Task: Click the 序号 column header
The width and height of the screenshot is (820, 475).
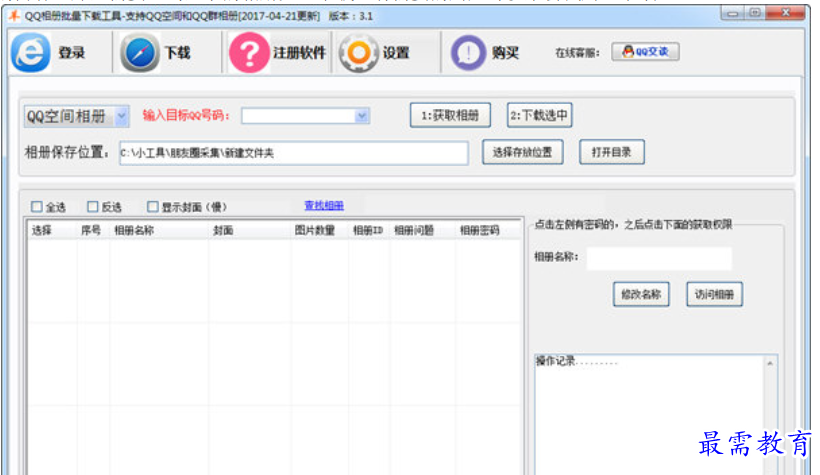Action: click(93, 230)
